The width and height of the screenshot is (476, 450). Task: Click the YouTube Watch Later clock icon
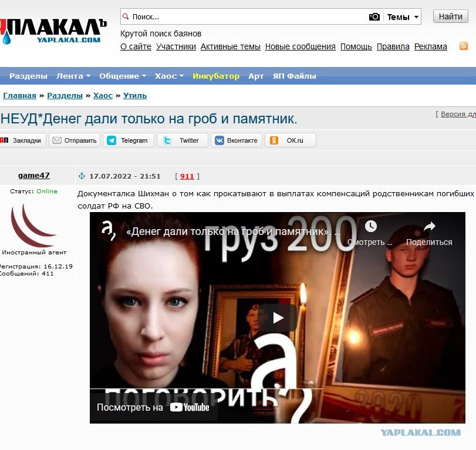pyautogui.click(x=371, y=226)
